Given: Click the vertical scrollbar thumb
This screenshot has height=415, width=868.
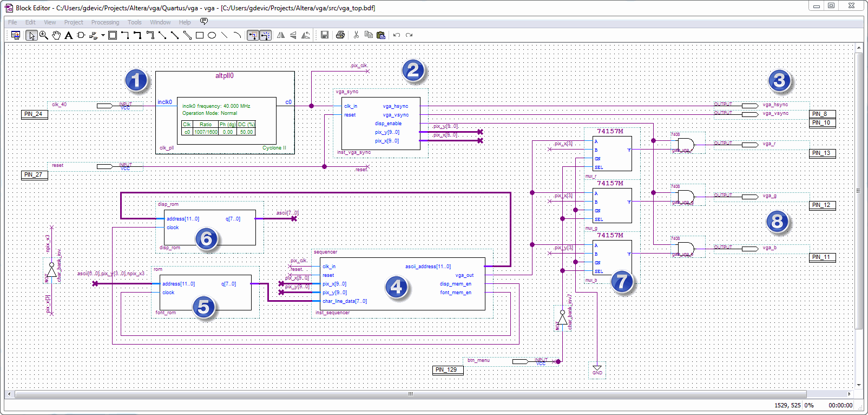Looking at the screenshot, I should 858,190.
